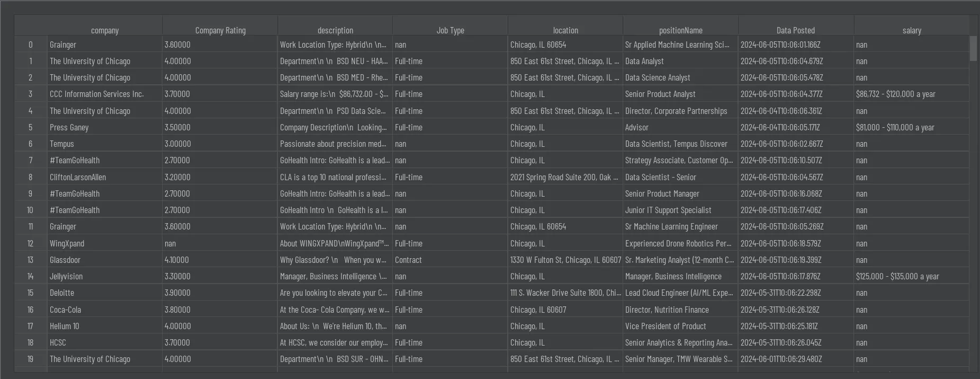
Task: Select the 2024-05-31T10:06:22.298Z date cell
Action: pyautogui.click(x=796, y=293)
